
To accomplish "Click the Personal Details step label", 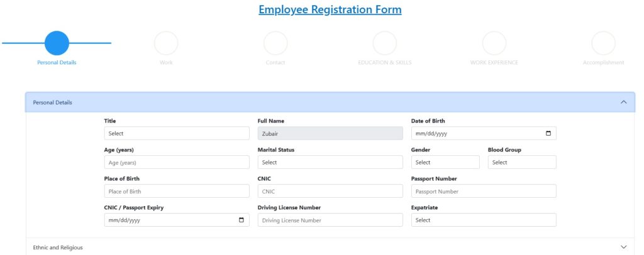I will pyautogui.click(x=57, y=62).
